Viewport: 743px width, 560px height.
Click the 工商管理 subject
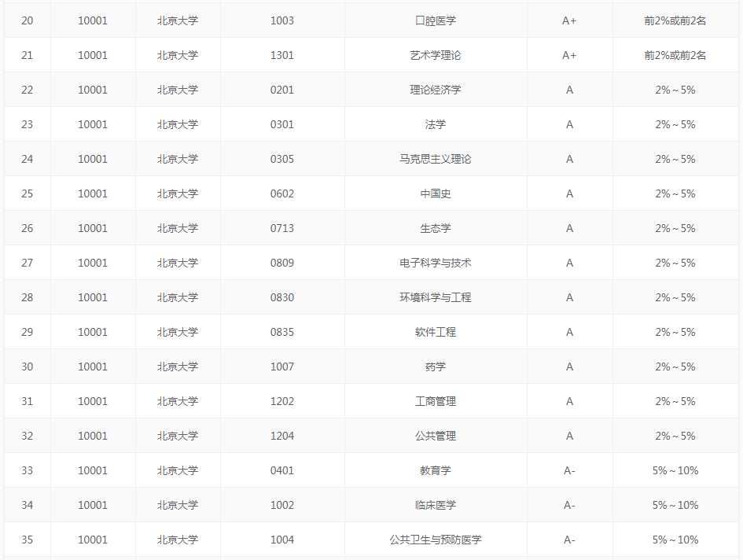[436, 401]
